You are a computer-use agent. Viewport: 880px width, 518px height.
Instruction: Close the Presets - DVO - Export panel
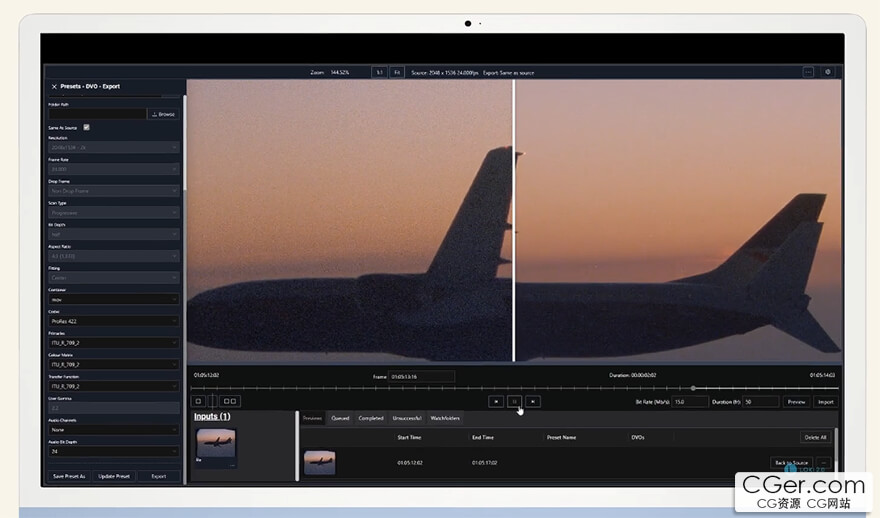tap(54, 87)
